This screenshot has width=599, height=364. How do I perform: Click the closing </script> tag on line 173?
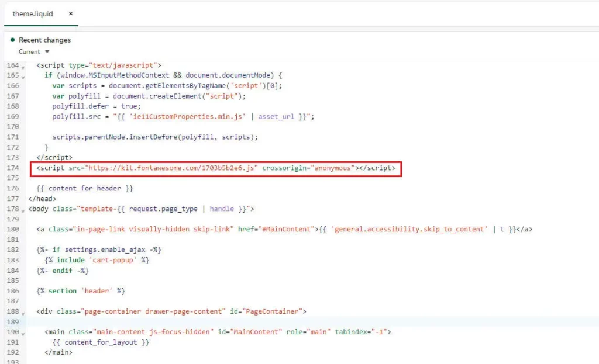[x=54, y=158]
